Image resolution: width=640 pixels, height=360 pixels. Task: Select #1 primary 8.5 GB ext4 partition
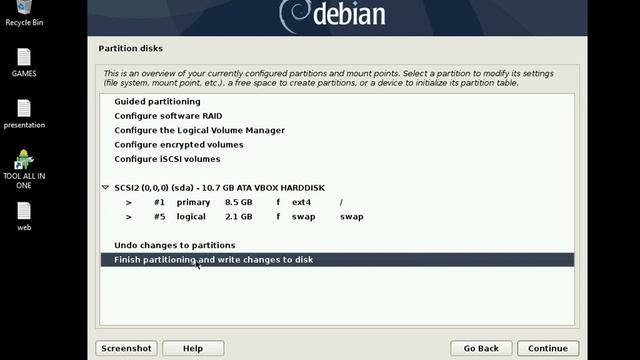click(337, 202)
